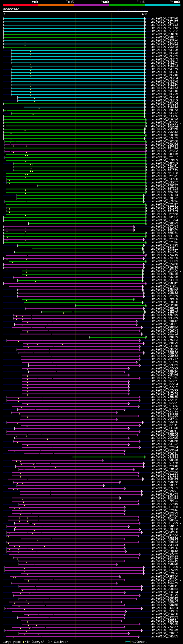Select the UniRef100_C4JBZ3 label
Image resolution: width=183 pixels, height=644 pixels.
click(164, 457)
